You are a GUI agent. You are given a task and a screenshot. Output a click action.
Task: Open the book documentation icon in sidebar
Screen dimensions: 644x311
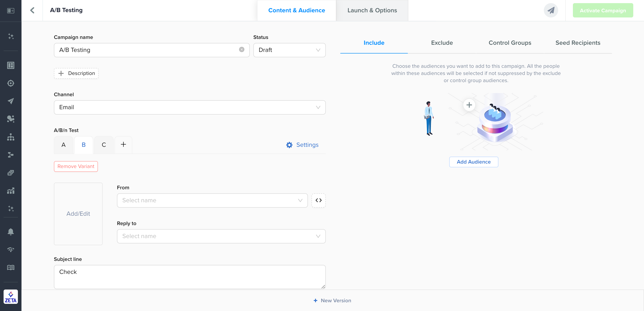coord(11,267)
